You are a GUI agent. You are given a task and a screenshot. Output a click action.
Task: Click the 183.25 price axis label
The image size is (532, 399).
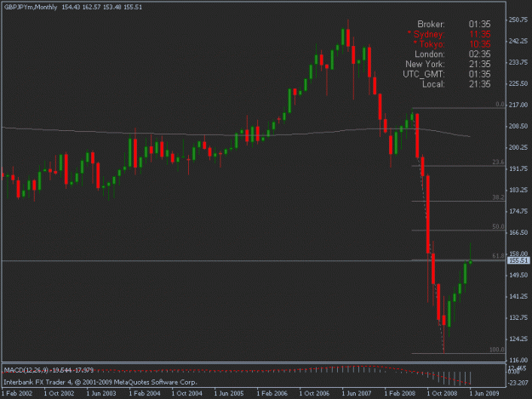point(518,191)
